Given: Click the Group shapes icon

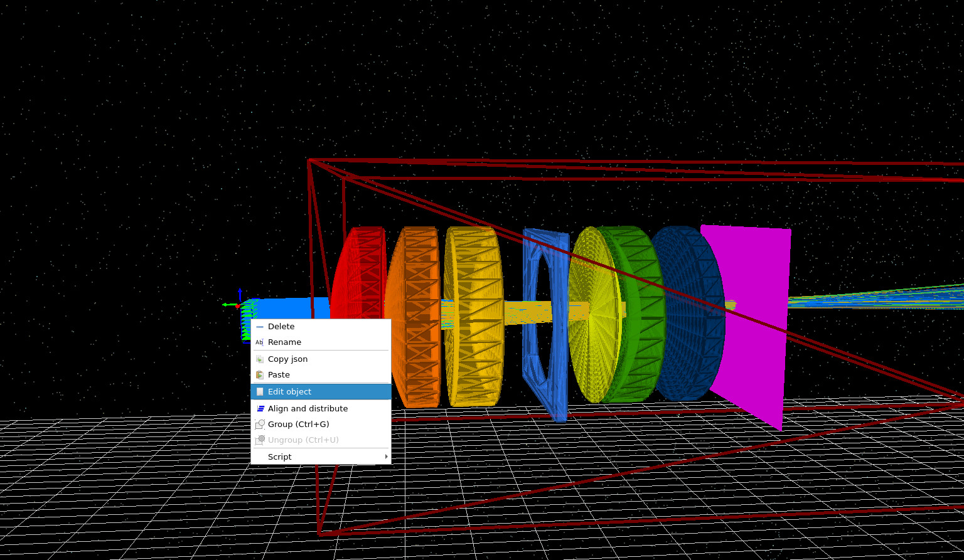Looking at the screenshot, I should click(x=259, y=424).
